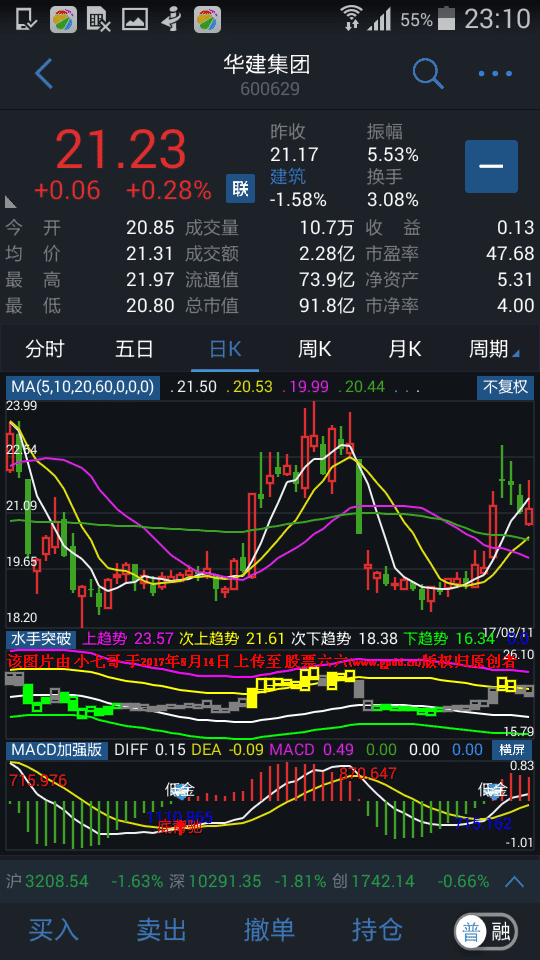Tap the 次下趋势 18.38 value
The height and width of the screenshot is (960, 540).
click(378, 639)
